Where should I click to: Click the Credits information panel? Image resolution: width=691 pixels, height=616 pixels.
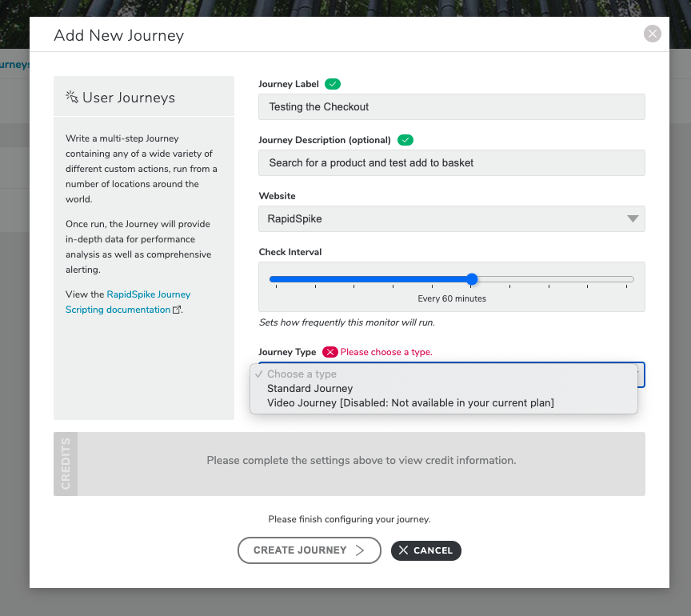click(x=349, y=464)
